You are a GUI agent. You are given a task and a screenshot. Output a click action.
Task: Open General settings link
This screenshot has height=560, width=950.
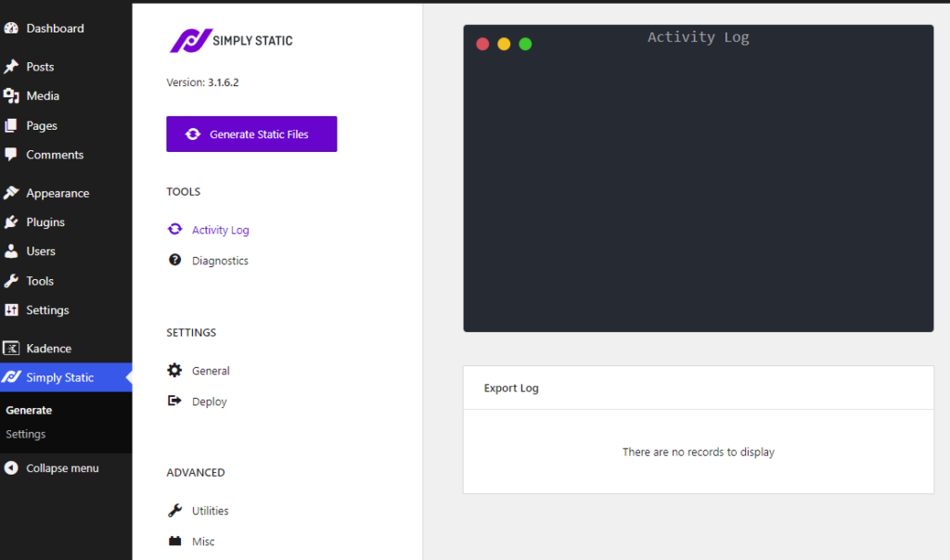click(211, 371)
